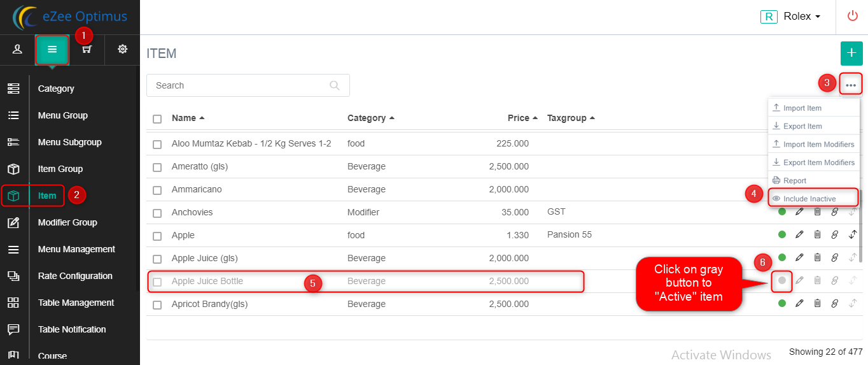Edit the Anchovies item with pencil icon
Viewport: 868px width, 365px height.
pos(800,211)
